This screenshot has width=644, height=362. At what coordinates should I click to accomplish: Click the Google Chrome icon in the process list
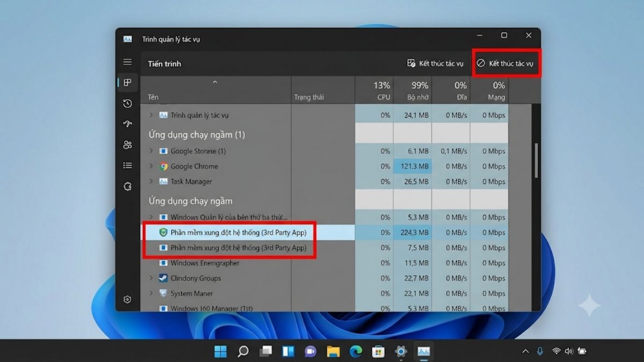(x=164, y=166)
